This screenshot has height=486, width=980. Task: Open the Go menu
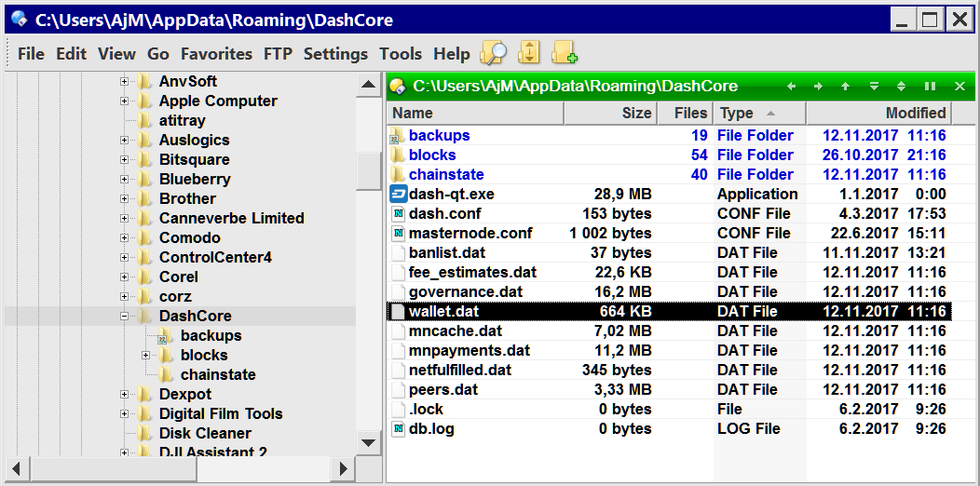click(158, 54)
